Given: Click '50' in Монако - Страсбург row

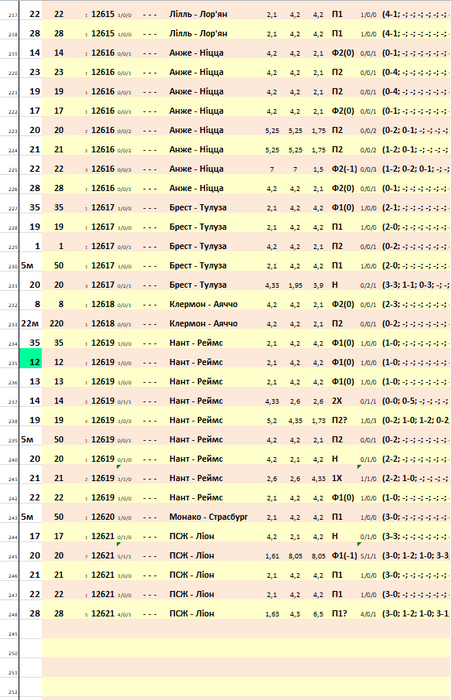Looking at the screenshot, I should 58,517.
